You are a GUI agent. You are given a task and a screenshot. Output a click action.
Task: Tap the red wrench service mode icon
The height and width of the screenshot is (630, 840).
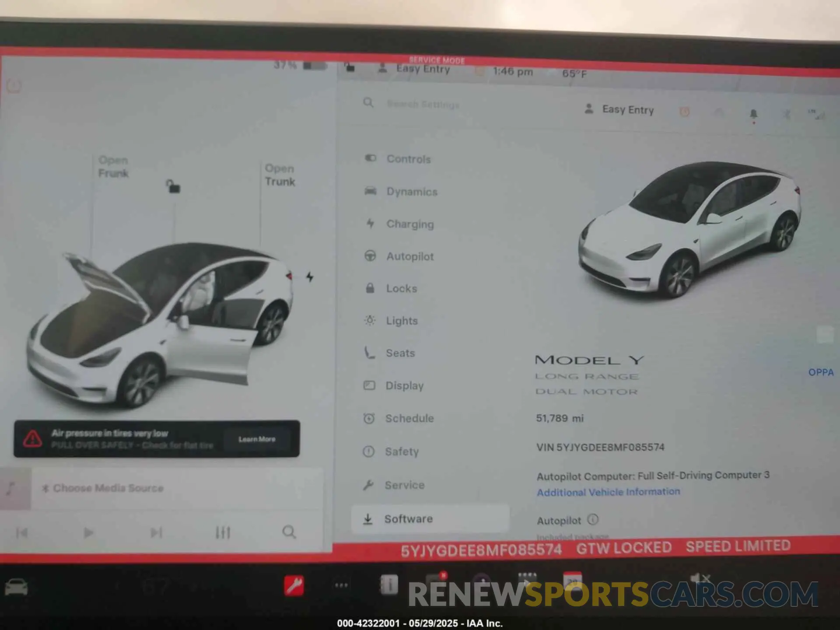coord(294,586)
